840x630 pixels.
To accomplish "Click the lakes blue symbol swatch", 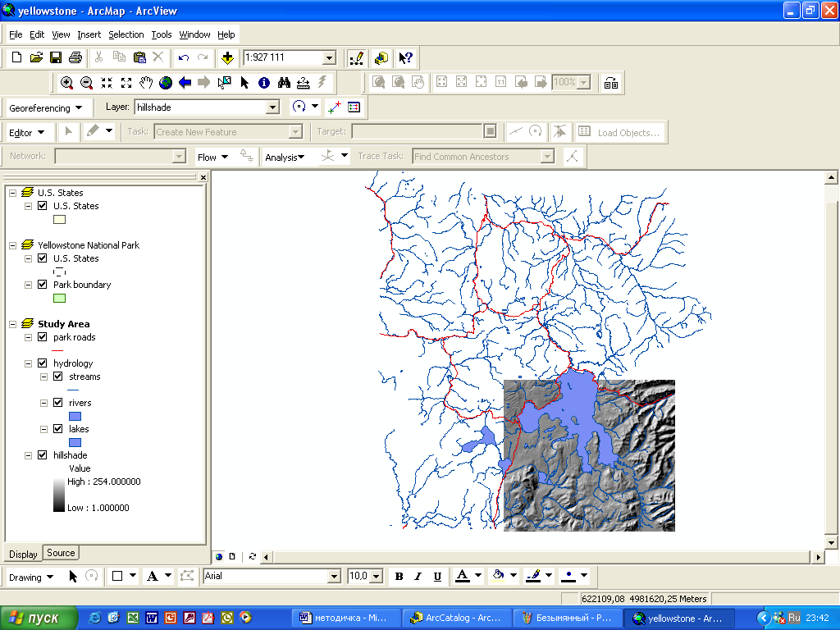I will click(x=75, y=442).
